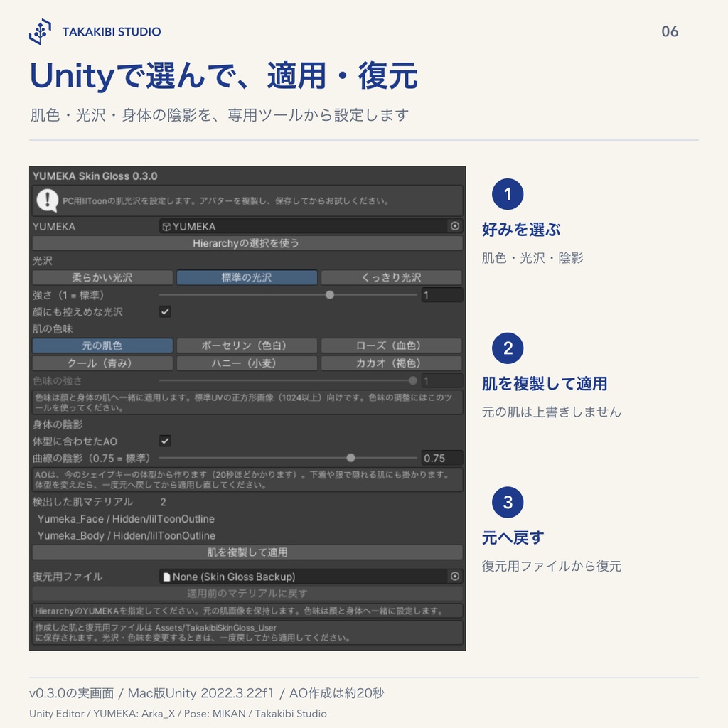The height and width of the screenshot is (728, 728).
Task: Open object picker for 復元用ファイル field
Action: click(454, 576)
